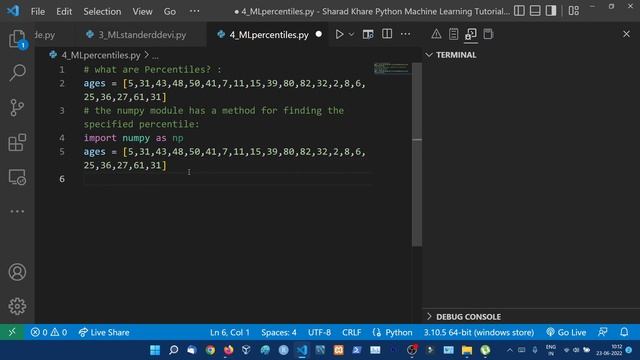Click line number 3 in gutter
The width and height of the screenshot is (640, 360).
pyautogui.click(x=62, y=111)
